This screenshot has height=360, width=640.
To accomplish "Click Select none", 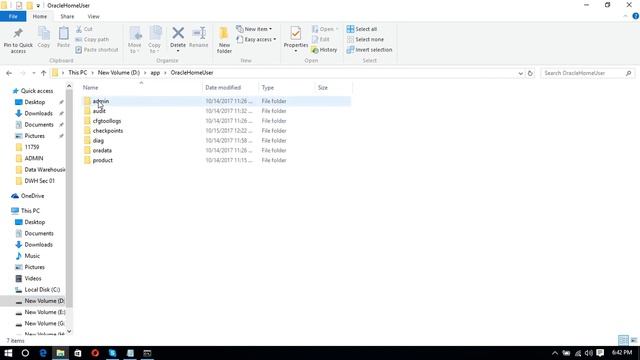I will tap(365, 40).
